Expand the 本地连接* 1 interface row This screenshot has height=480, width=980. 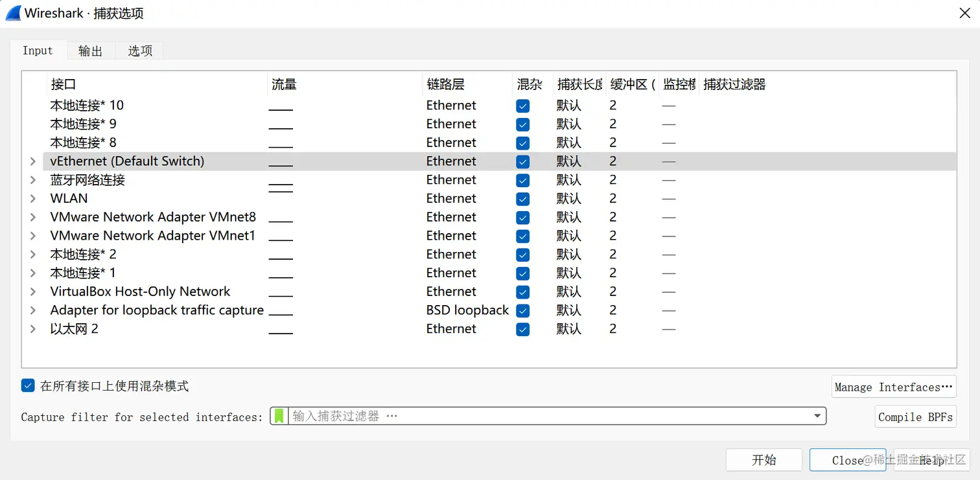pyautogui.click(x=33, y=273)
